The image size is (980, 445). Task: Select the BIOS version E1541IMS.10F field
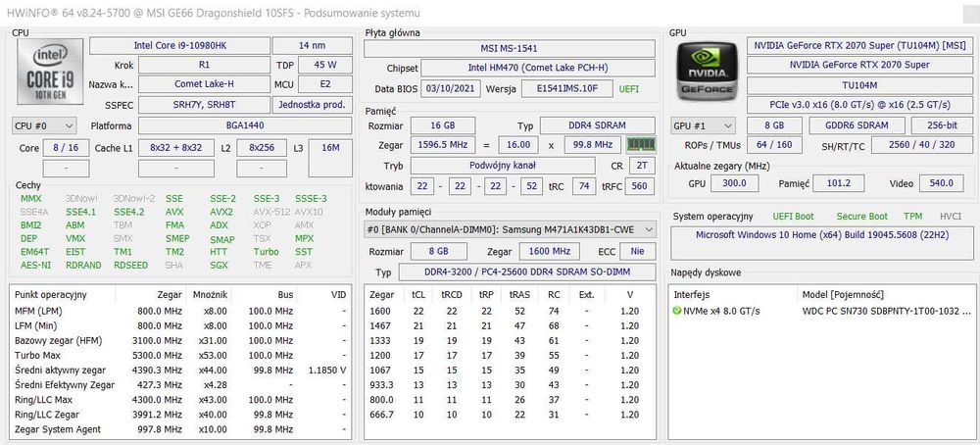tap(567, 89)
